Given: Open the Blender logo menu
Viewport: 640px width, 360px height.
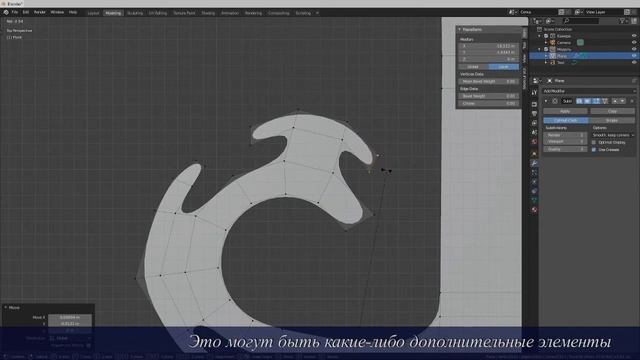Looking at the screenshot, I should pos(6,13).
